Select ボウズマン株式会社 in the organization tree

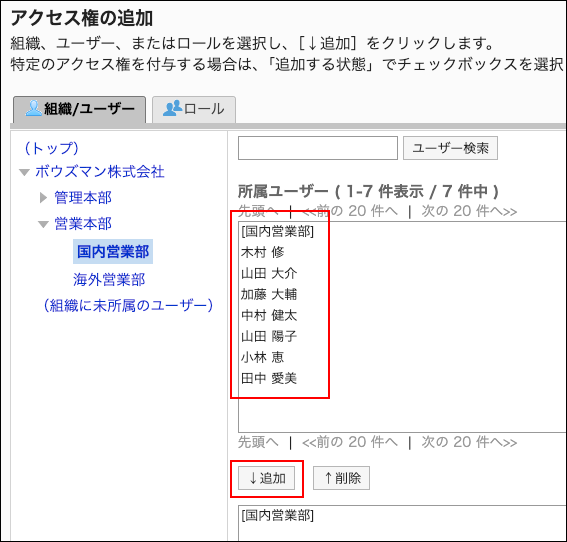100,172
